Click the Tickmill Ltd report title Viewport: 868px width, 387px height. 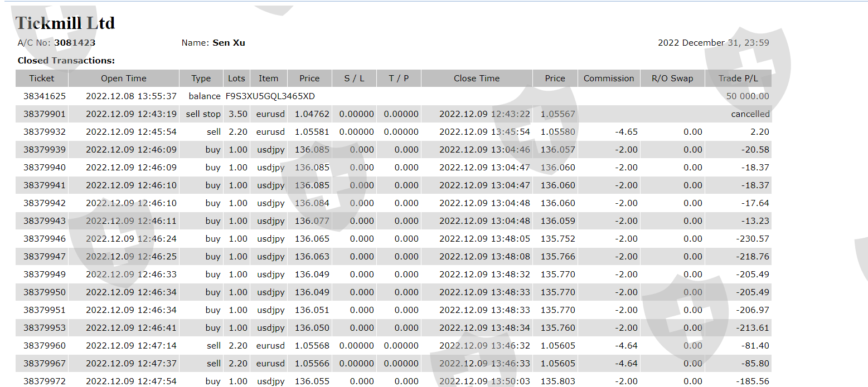[65, 23]
